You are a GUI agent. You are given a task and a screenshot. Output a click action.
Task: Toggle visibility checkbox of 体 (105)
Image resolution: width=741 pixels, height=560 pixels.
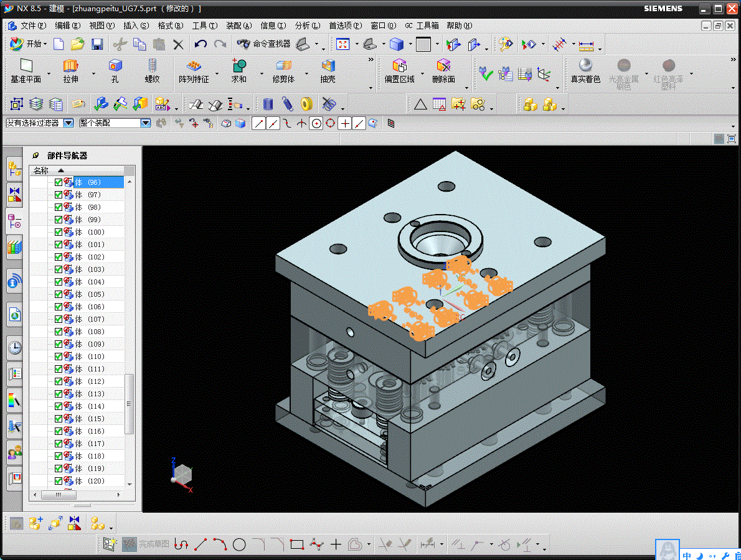point(59,294)
